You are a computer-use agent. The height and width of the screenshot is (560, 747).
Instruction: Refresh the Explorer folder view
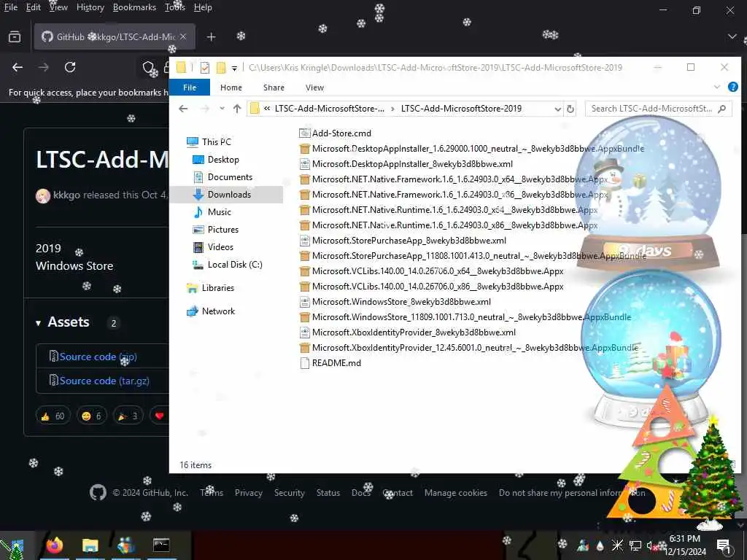coord(570,109)
